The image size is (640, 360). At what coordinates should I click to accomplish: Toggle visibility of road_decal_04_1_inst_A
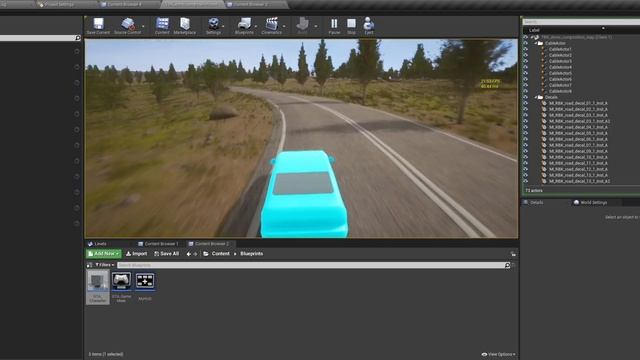[x=526, y=127]
